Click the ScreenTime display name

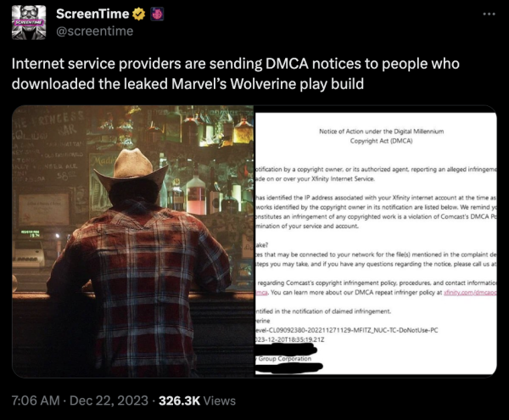point(92,14)
